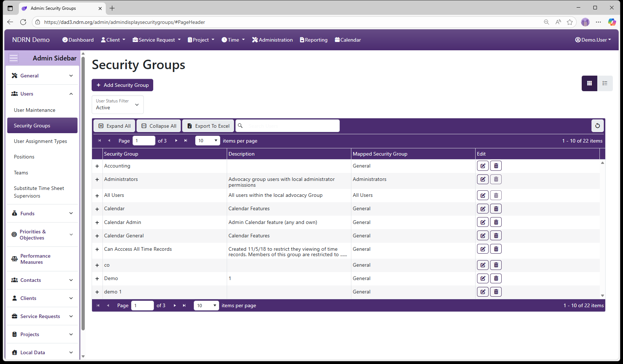Open bottom items per page dropdown

pyautogui.click(x=206, y=305)
